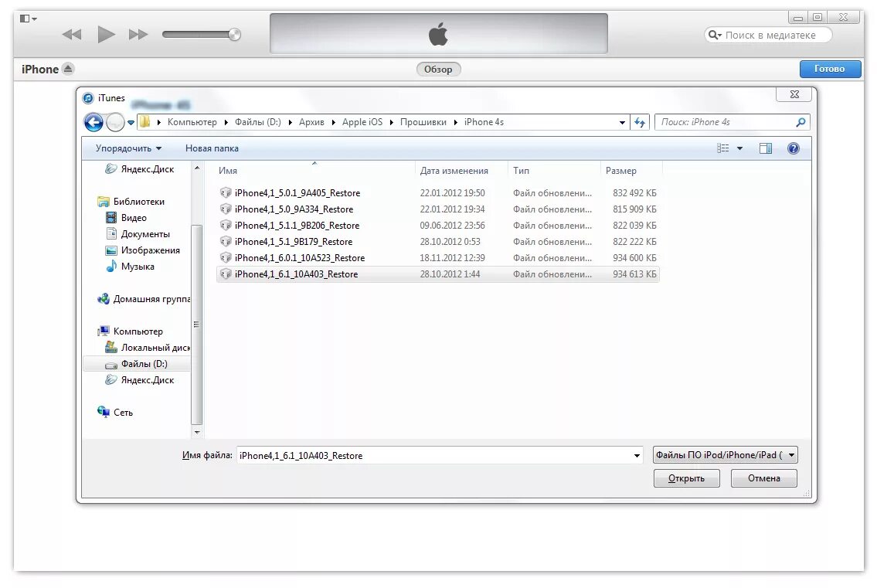Viewport: 877px width, 588px height.
Task: Click the sidebar scroll down arrow
Action: [197, 432]
